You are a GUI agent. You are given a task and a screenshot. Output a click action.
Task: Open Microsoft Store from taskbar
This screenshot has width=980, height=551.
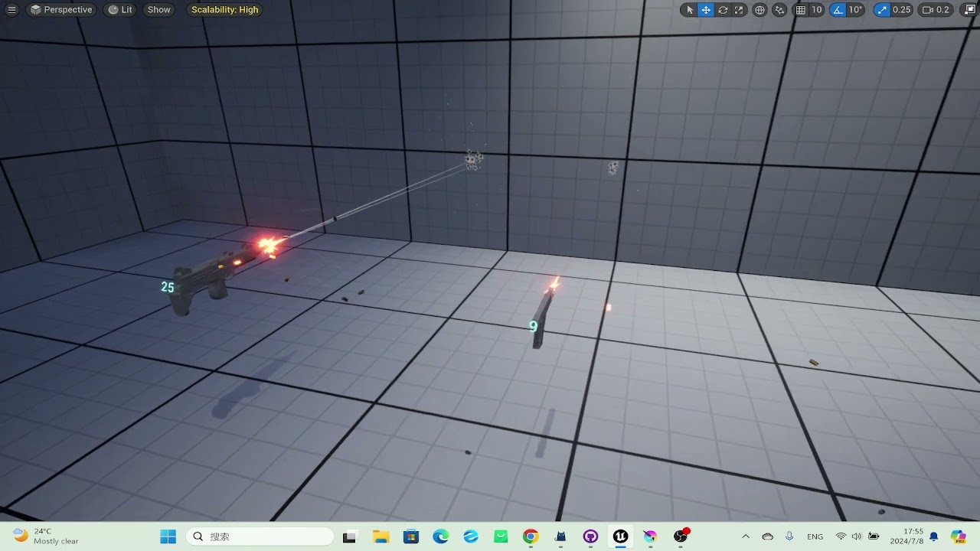coord(411,536)
